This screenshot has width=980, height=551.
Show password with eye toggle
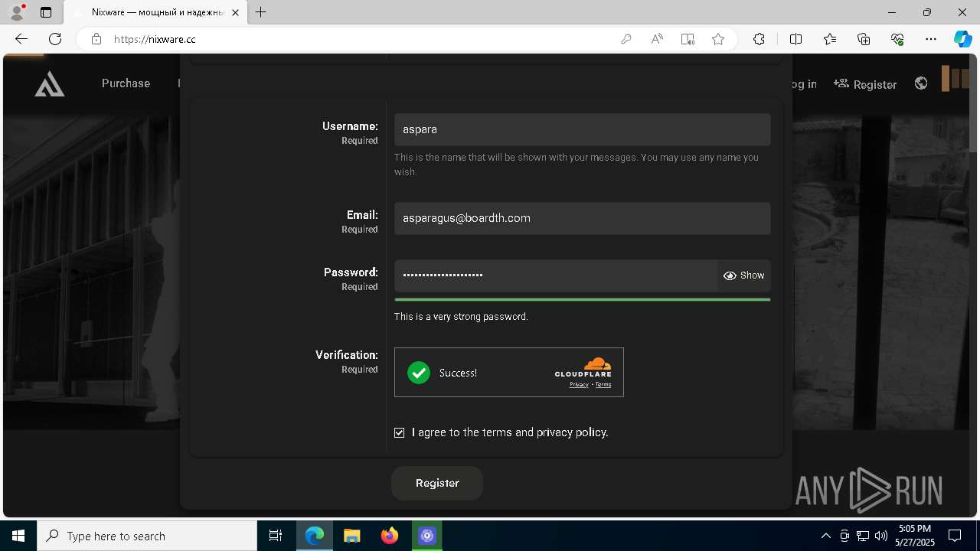tap(744, 275)
